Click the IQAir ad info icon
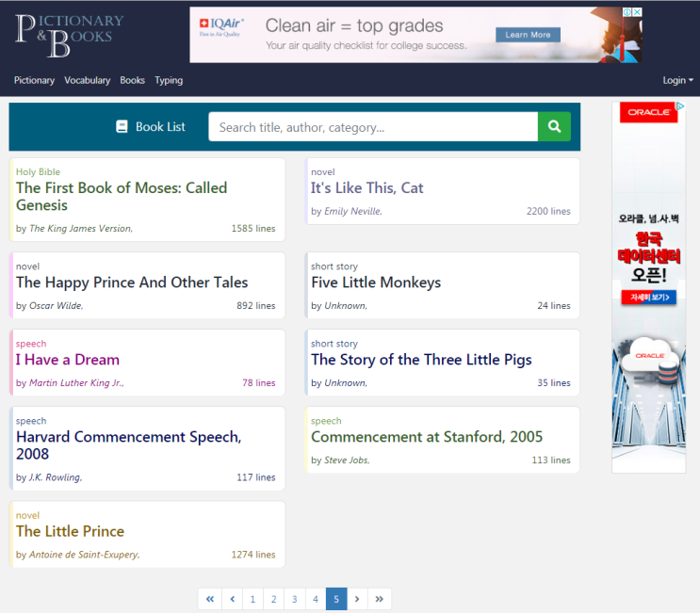700x613 pixels. (627, 12)
